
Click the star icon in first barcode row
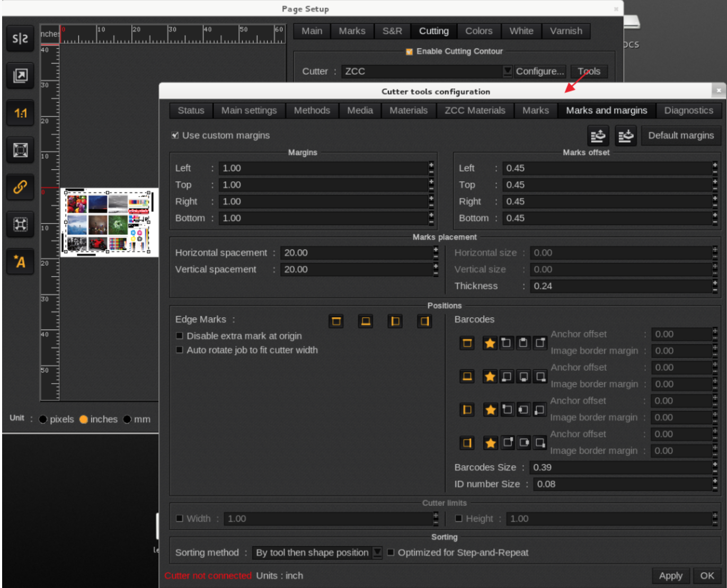(x=490, y=343)
